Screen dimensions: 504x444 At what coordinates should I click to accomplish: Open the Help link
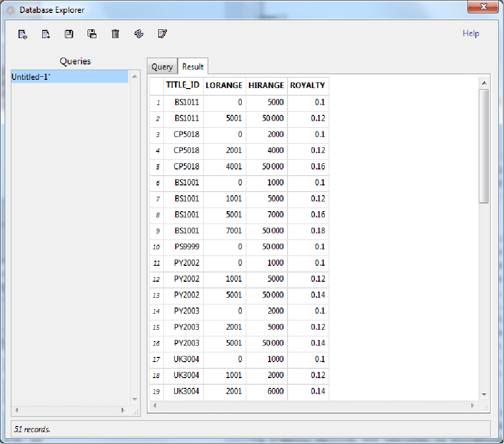click(471, 33)
